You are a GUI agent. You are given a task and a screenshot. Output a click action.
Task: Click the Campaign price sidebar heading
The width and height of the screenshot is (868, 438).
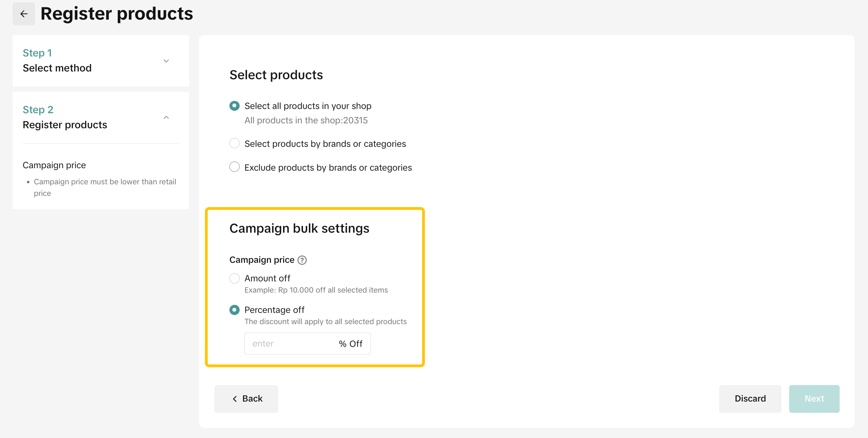click(54, 165)
